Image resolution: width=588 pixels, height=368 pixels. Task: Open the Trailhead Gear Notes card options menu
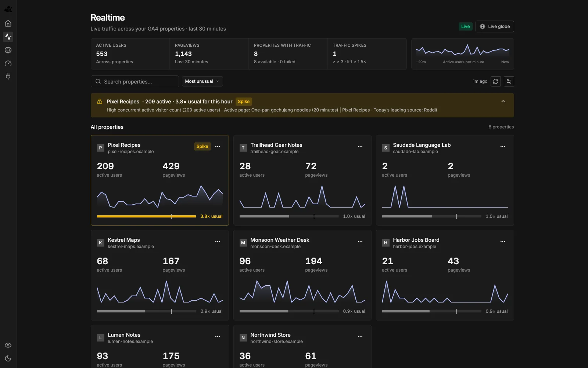point(360,146)
